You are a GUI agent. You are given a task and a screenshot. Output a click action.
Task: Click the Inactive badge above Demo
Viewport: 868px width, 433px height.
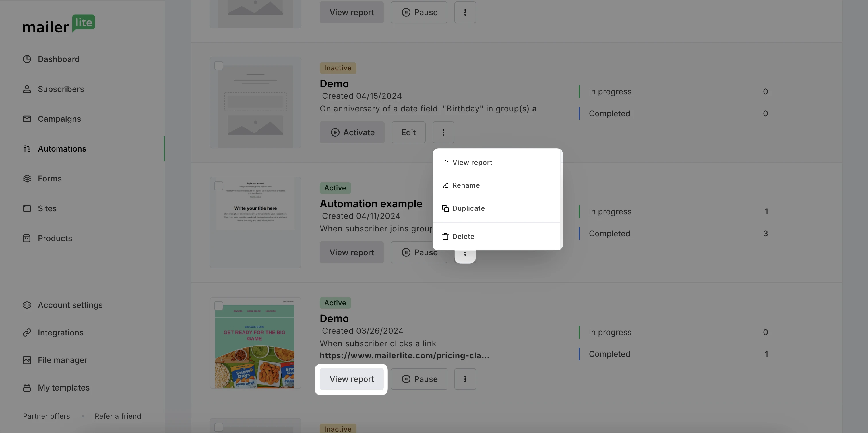point(338,68)
